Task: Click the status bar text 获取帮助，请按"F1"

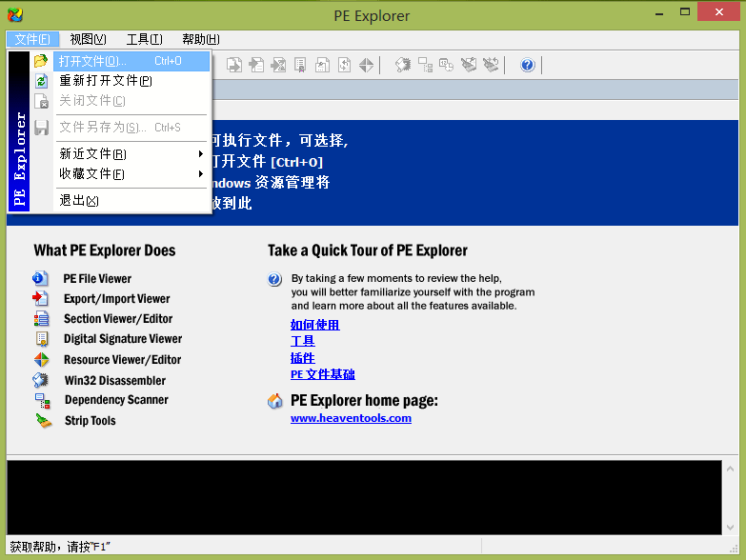Action: (60, 547)
